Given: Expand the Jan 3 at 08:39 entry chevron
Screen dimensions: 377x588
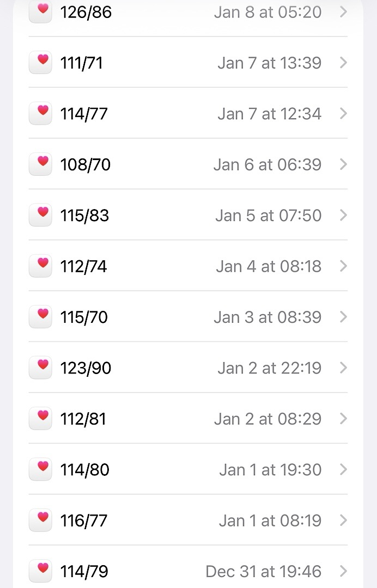Looking at the screenshot, I should [x=343, y=317].
